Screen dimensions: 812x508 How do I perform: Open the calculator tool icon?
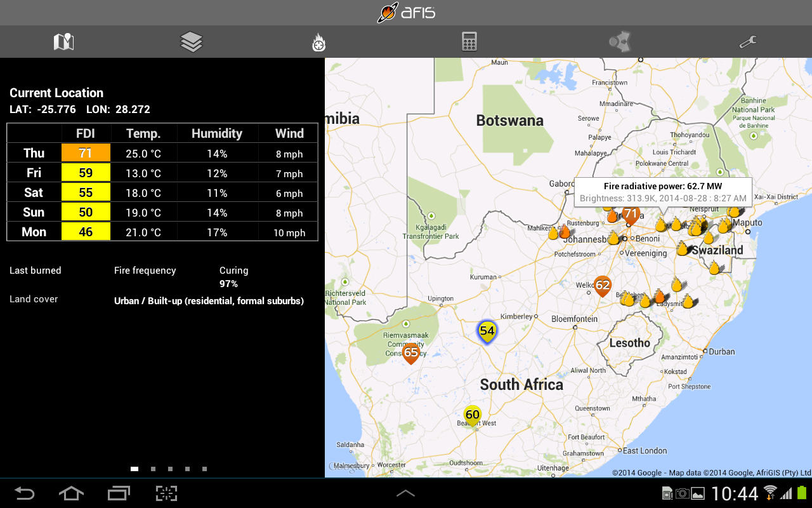(x=469, y=42)
